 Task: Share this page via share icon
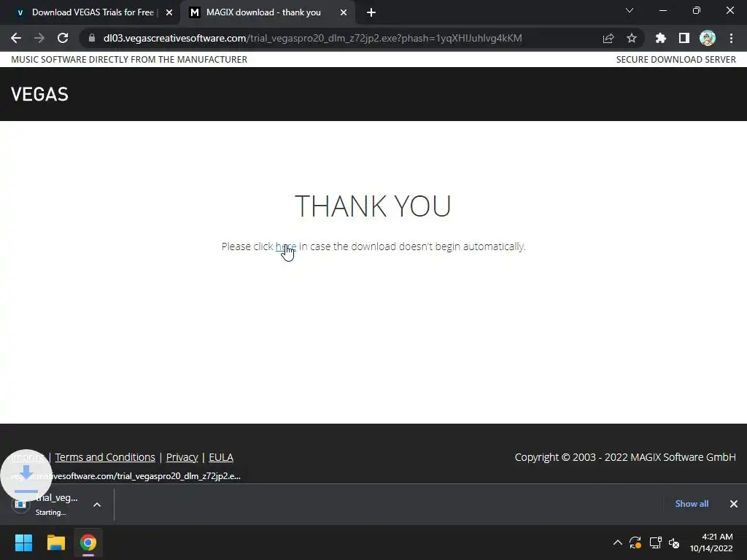point(608,38)
